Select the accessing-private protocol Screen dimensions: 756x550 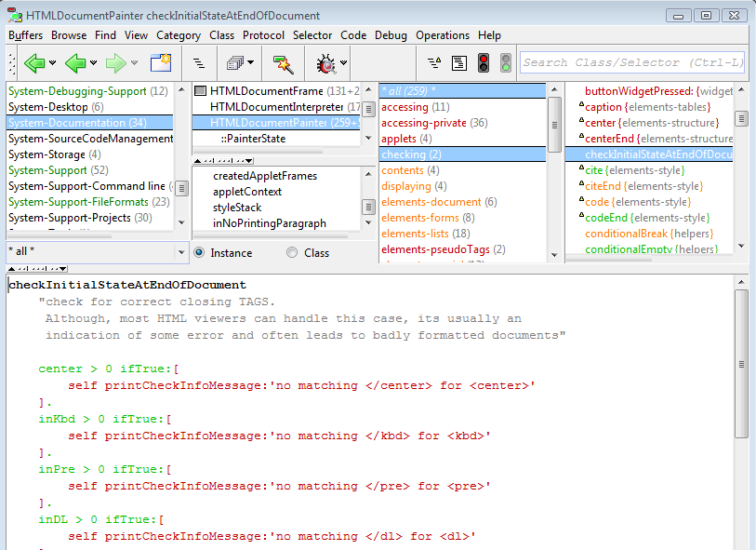(462, 123)
